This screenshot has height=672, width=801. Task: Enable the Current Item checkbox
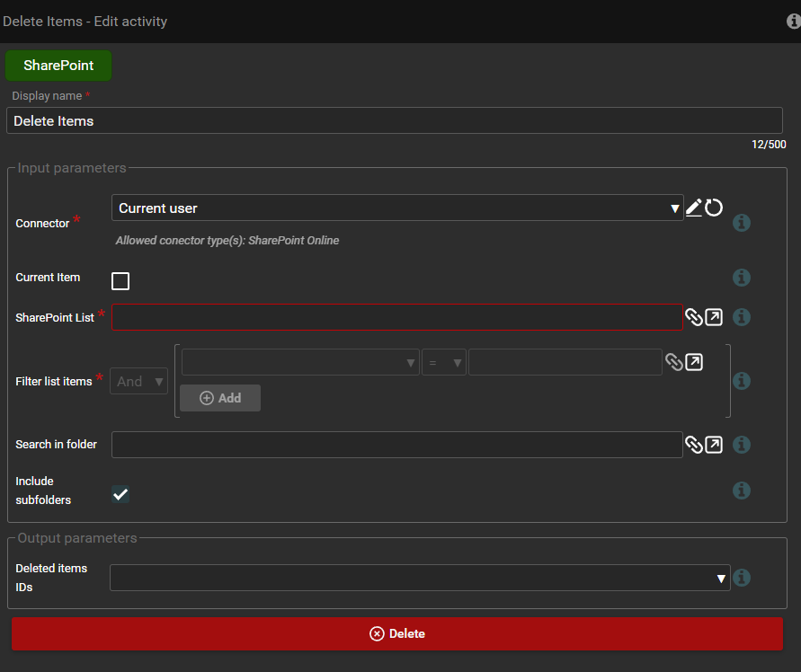(120, 281)
